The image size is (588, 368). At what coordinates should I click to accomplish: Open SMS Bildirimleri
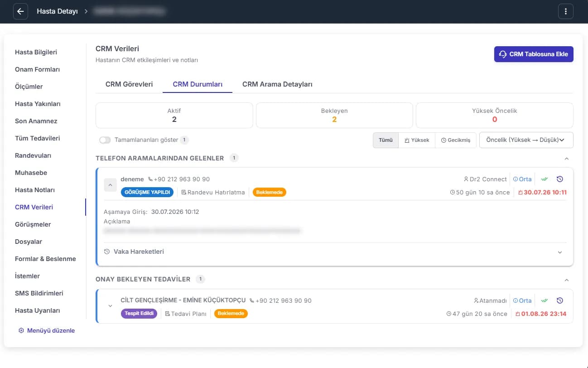[x=39, y=293]
